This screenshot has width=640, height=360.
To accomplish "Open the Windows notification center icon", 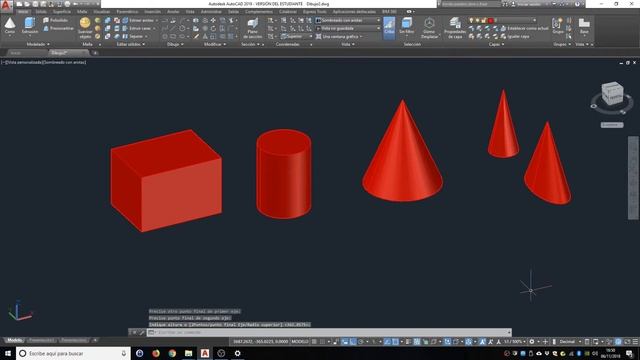I will click(629, 353).
